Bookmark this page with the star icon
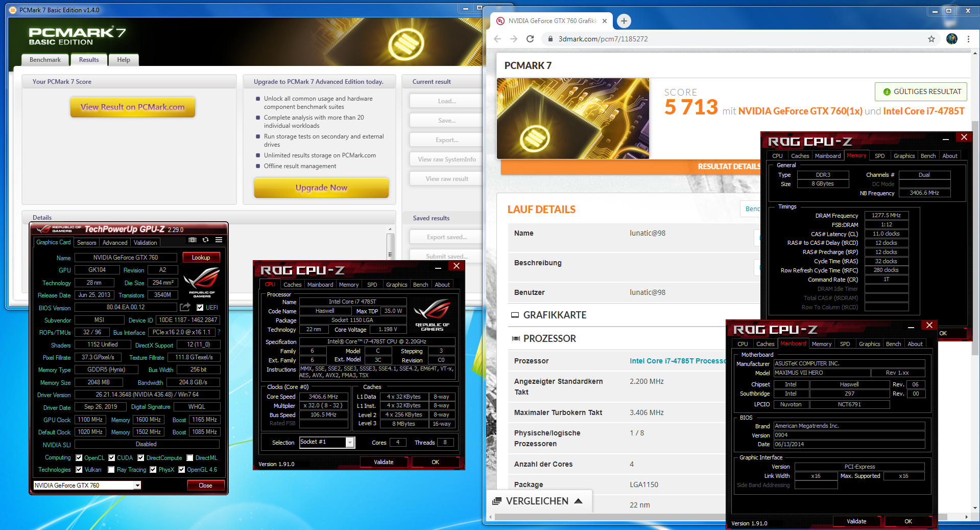Screen dimensions: 980x530 coord(931,39)
